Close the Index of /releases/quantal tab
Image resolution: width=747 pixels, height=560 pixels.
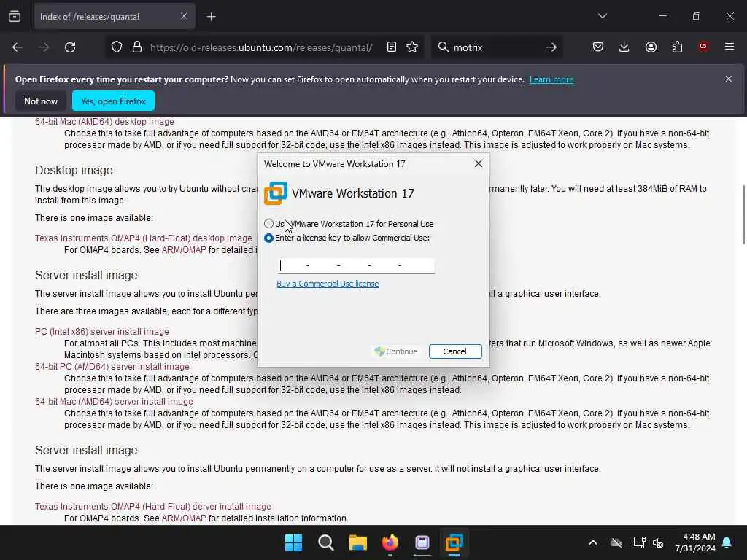click(184, 17)
